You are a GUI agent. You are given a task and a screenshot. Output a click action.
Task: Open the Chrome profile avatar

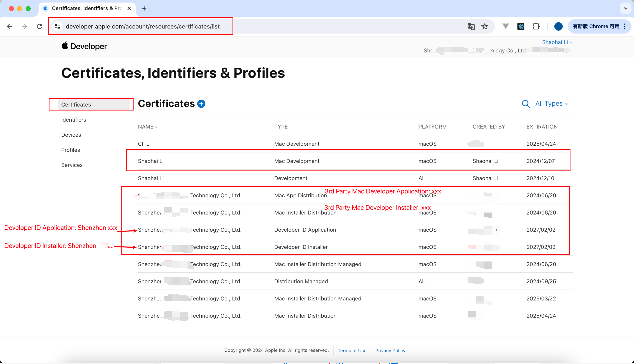click(x=558, y=26)
